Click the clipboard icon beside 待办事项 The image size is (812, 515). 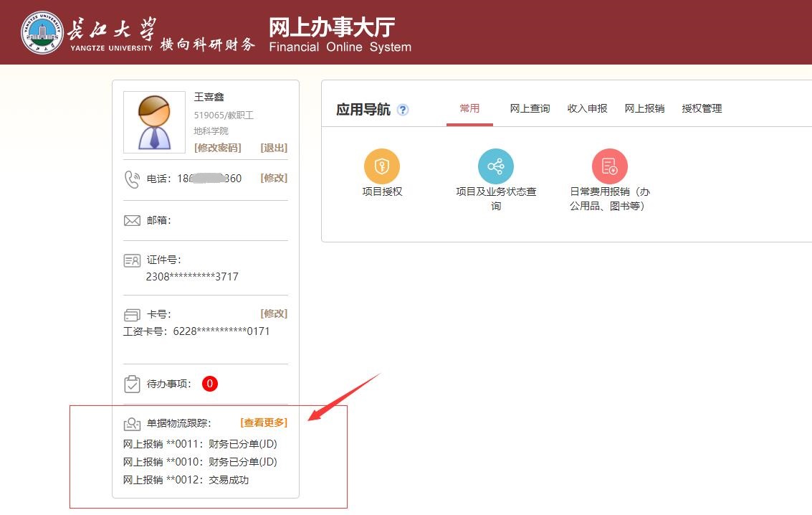[132, 384]
